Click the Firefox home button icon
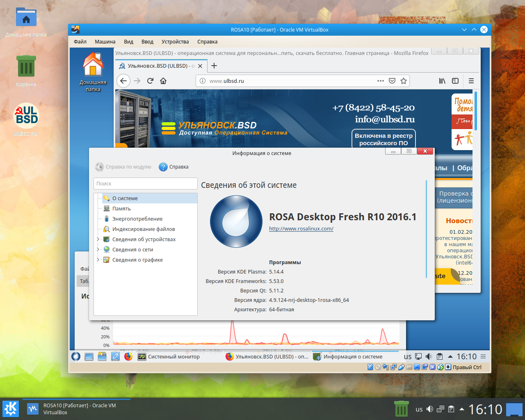525x420 pixels. 163,81
